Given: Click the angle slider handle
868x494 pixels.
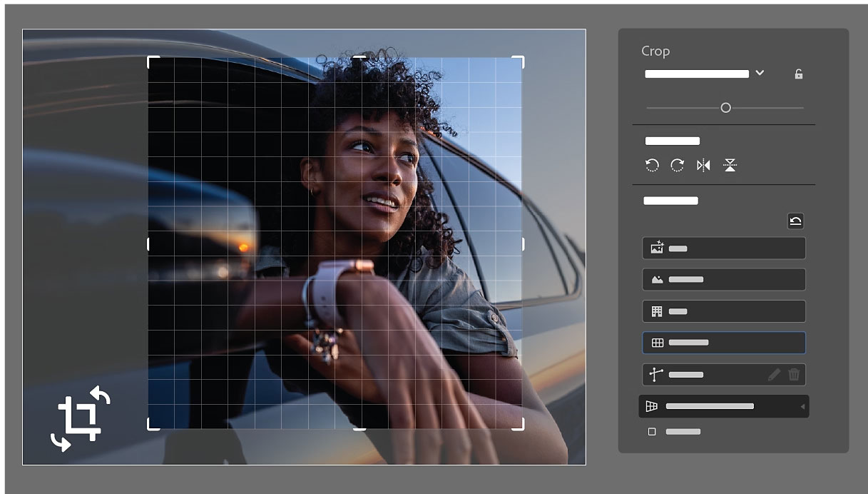Looking at the screenshot, I should 725,108.
